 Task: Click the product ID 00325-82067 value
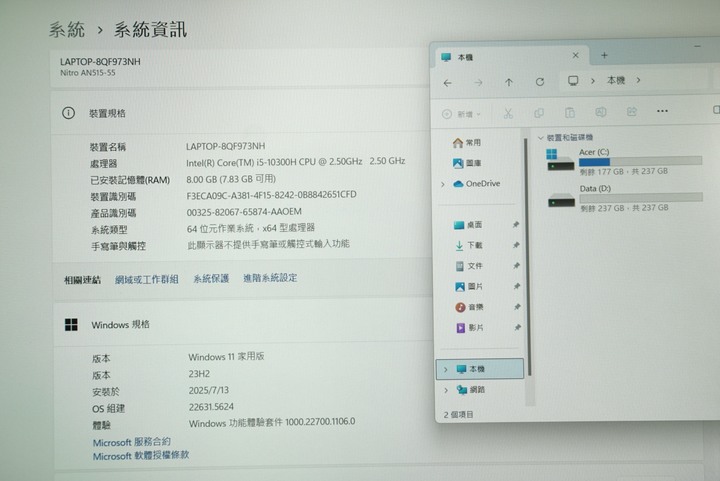click(x=244, y=212)
